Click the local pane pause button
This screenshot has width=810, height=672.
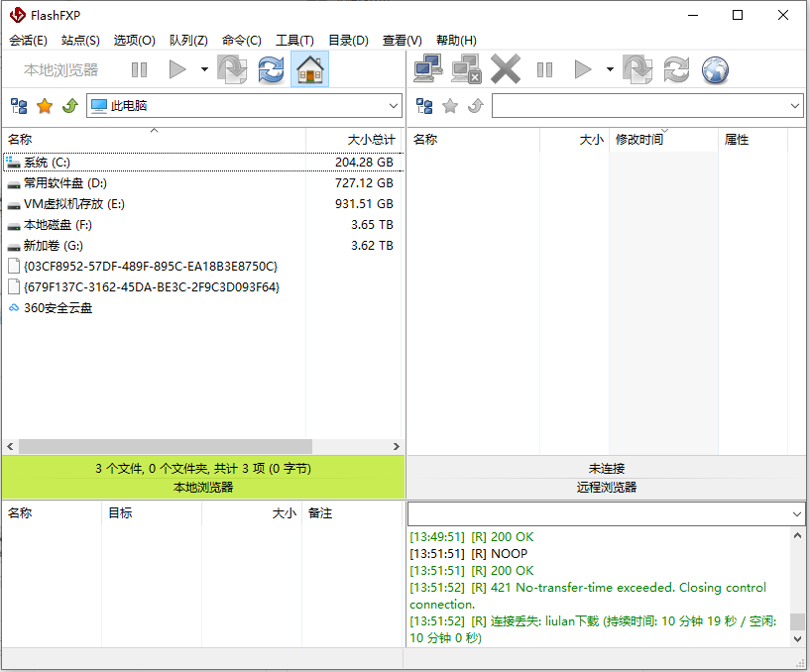coord(139,69)
